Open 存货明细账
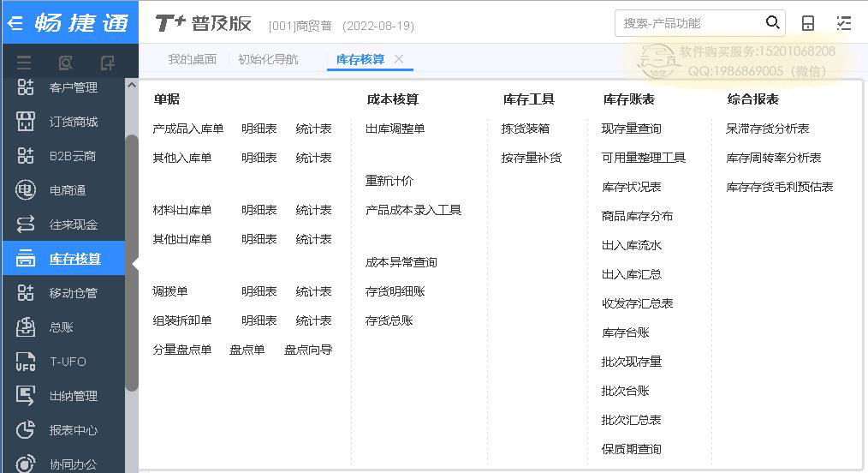868x473 pixels. (x=395, y=291)
